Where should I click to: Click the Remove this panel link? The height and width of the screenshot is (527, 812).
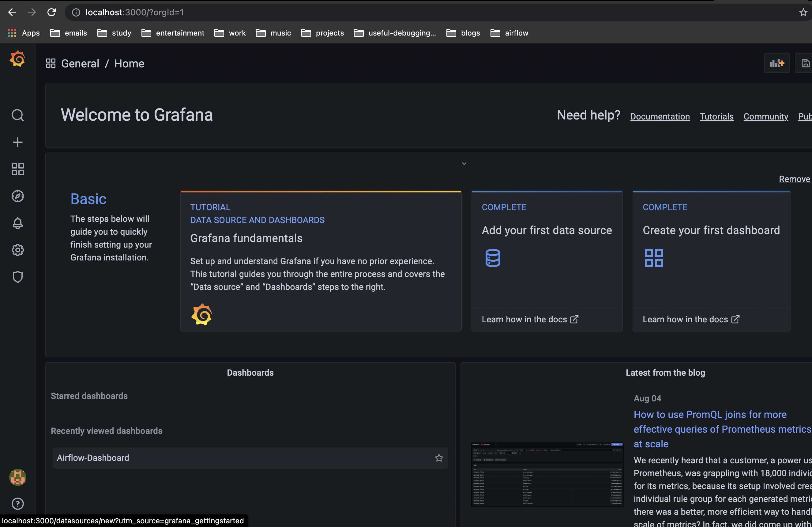point(794,179)
